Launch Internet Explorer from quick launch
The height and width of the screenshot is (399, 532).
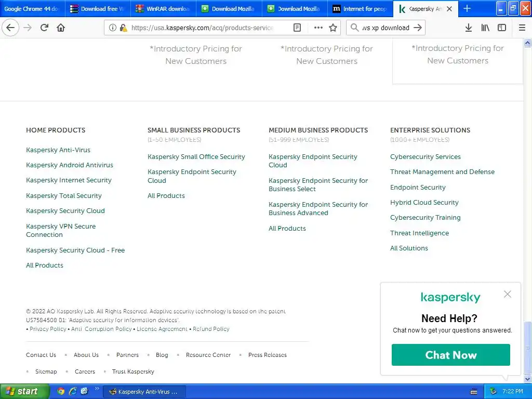pos(73,391)
